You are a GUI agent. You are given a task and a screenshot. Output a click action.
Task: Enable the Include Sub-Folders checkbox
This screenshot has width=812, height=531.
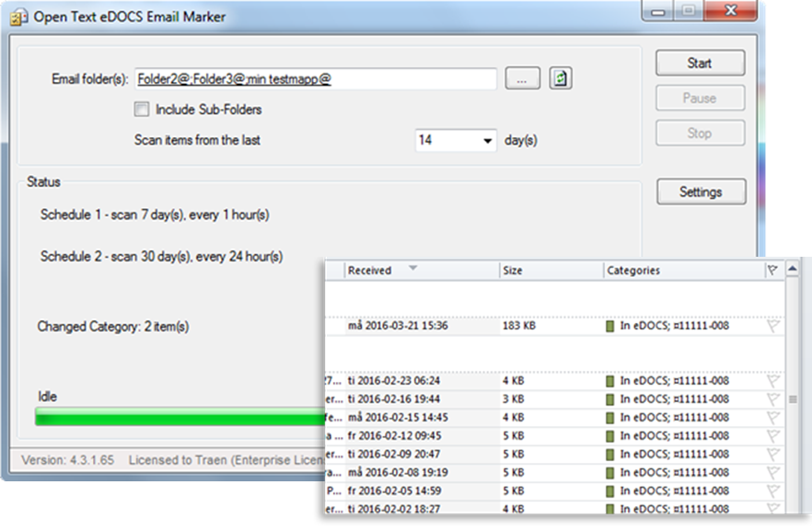point(142,110)
